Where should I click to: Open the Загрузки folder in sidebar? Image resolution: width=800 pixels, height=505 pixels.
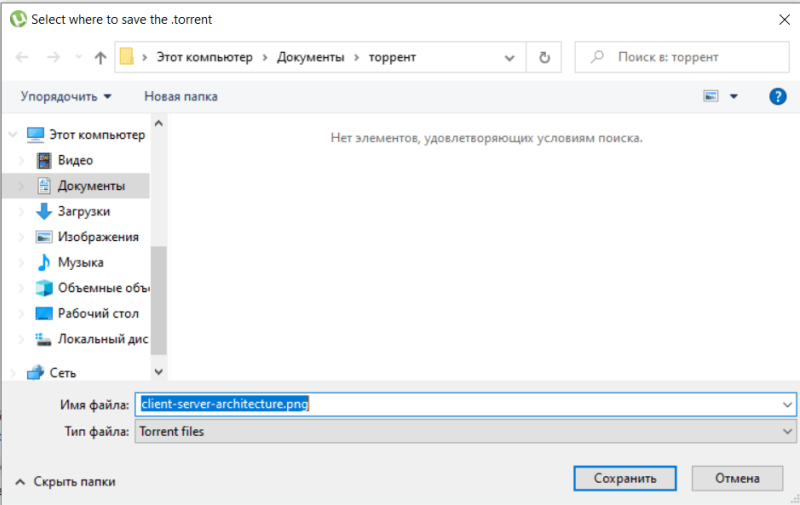83,211
